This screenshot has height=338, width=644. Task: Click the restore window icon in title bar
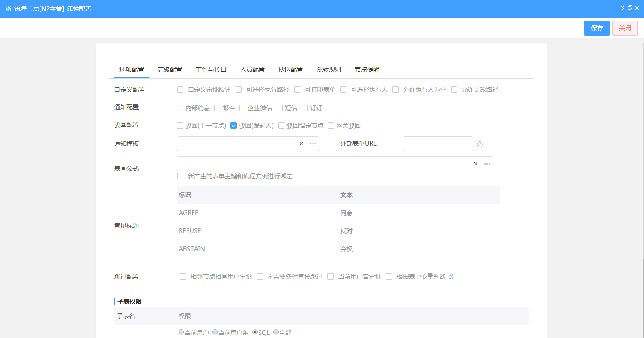point(630,8)
